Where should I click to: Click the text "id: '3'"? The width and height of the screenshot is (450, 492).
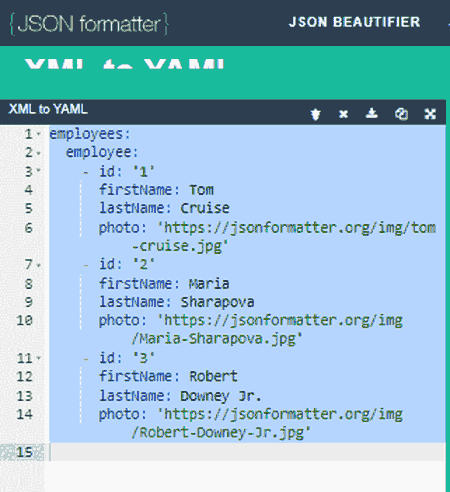[127, 358]
